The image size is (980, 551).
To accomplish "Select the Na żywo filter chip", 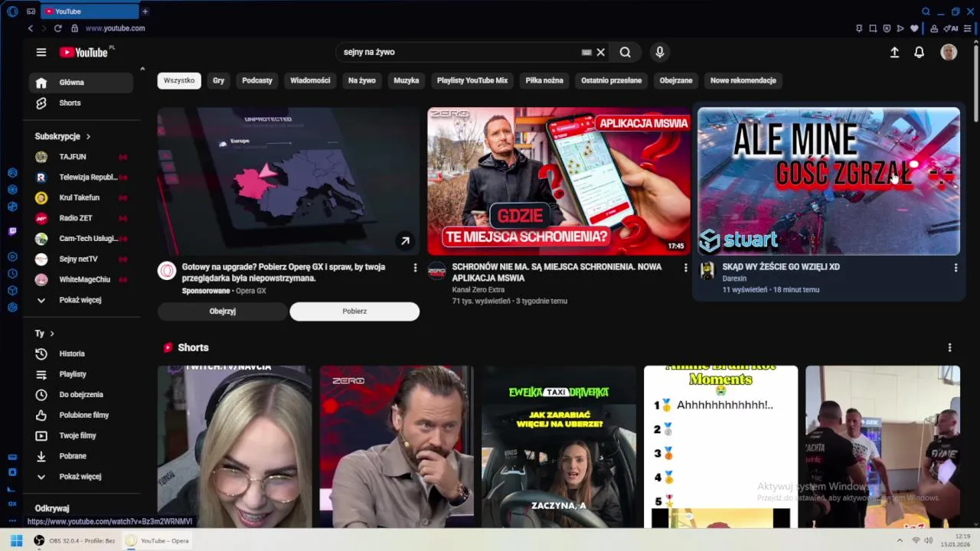I will click(362, 80).
